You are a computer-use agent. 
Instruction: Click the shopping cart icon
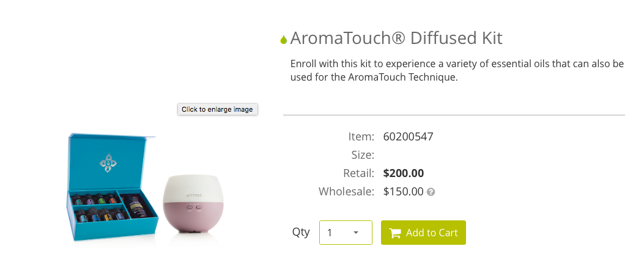pyautogui.click(x=395, y=233)
